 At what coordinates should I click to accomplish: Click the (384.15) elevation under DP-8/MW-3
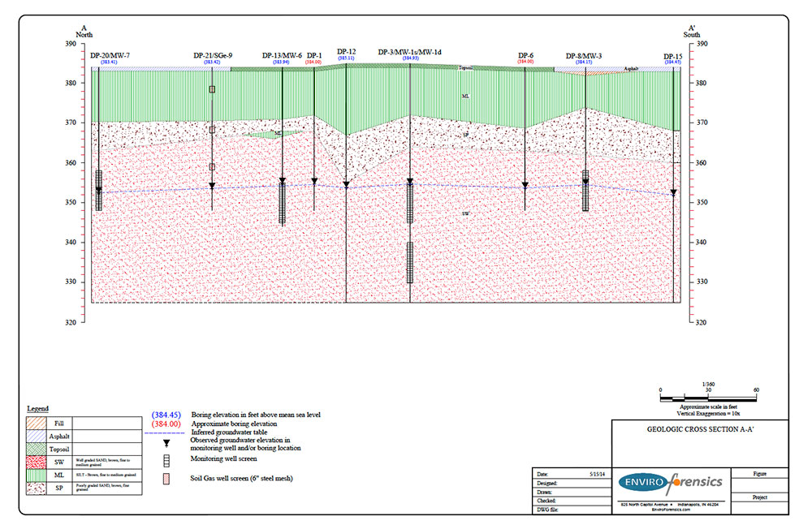point(584,62)
